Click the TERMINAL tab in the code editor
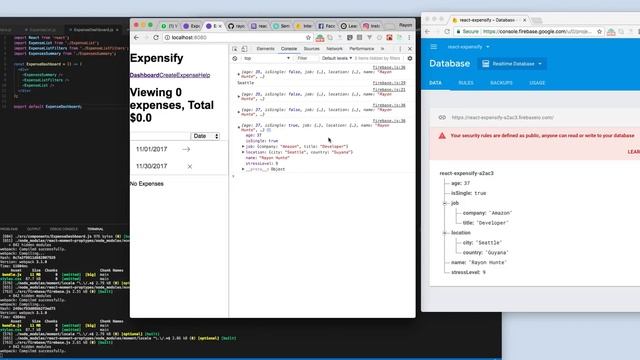This screenshot has width=640, height=360. point(95,229)
